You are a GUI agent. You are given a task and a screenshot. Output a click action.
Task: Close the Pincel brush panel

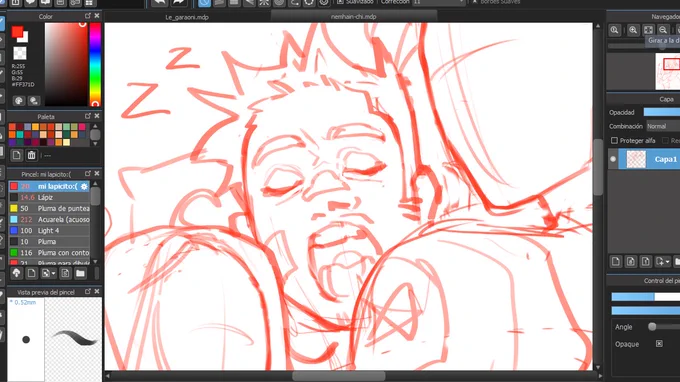pos(97,173)
